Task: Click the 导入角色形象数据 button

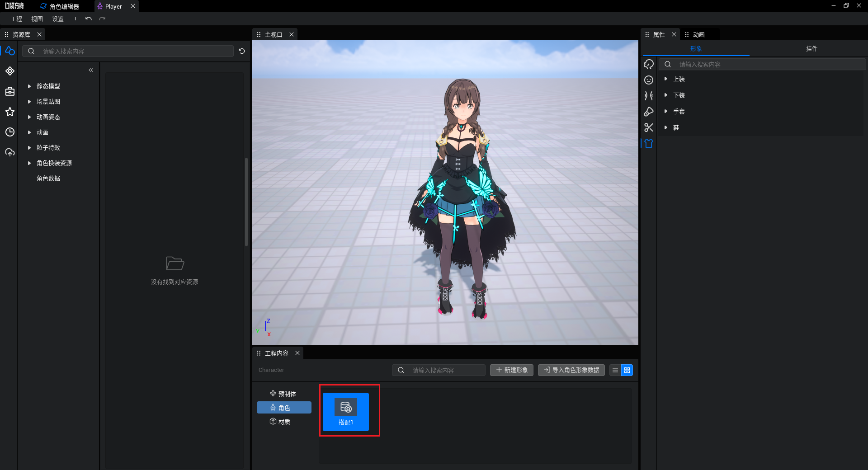Action: click(x=571, y=370)
